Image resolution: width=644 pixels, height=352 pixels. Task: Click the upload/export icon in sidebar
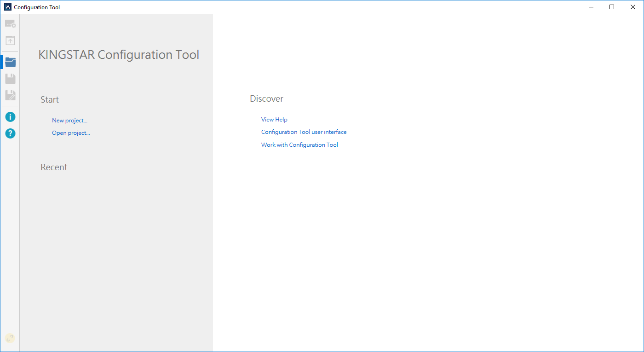(x=10, y=40)
